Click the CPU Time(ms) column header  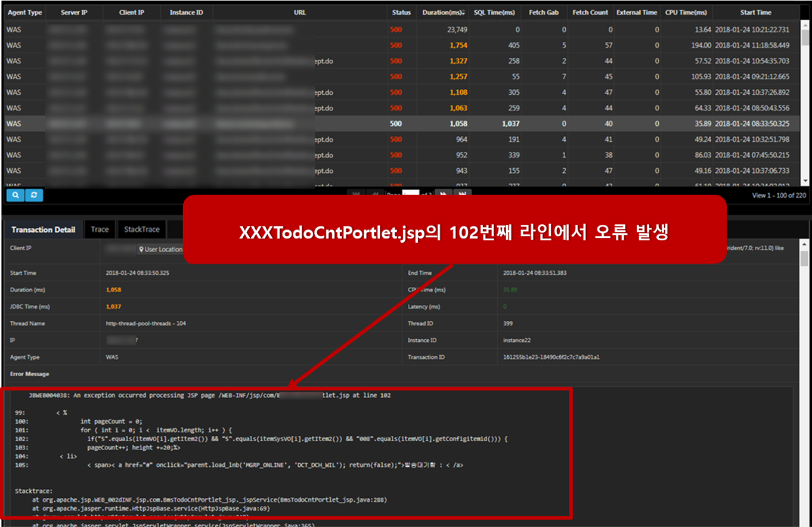(x=686, y=12)
